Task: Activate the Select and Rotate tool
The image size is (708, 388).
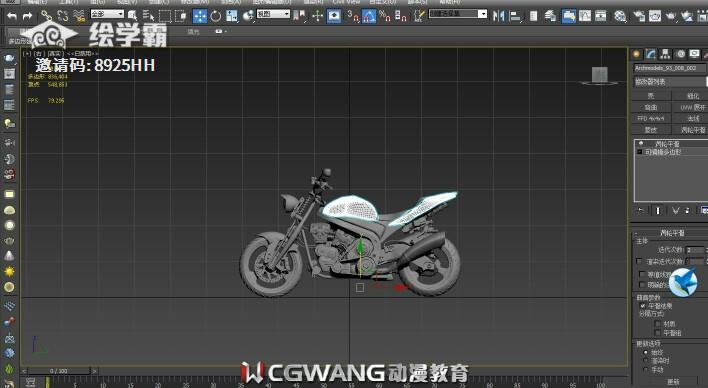Action: 216,16
